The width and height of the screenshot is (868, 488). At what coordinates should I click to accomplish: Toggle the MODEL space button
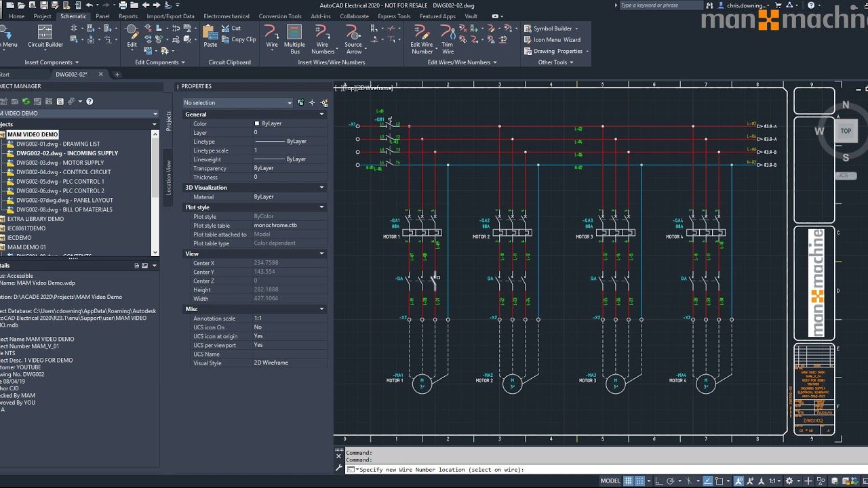(610, 481)
